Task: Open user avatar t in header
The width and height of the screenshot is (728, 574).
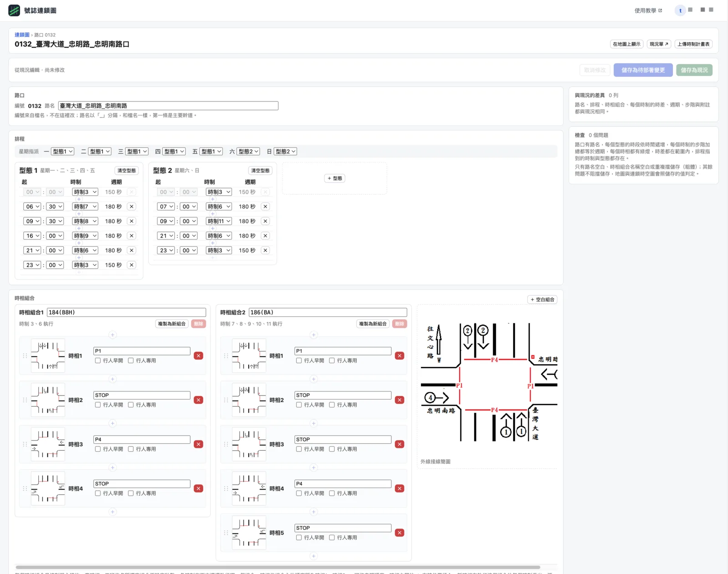Action: click(680, 10)
